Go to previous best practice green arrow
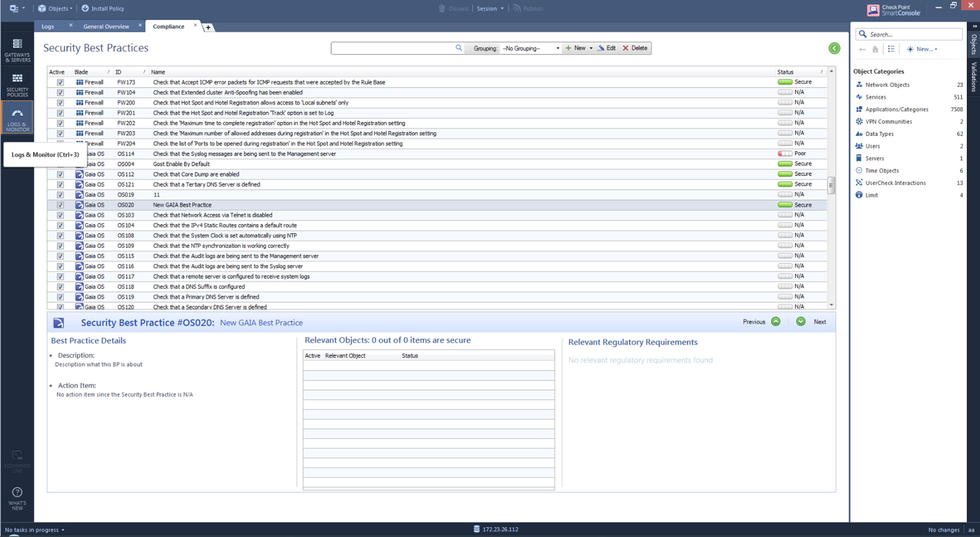980x537 pixels. [x=775, y=322]
